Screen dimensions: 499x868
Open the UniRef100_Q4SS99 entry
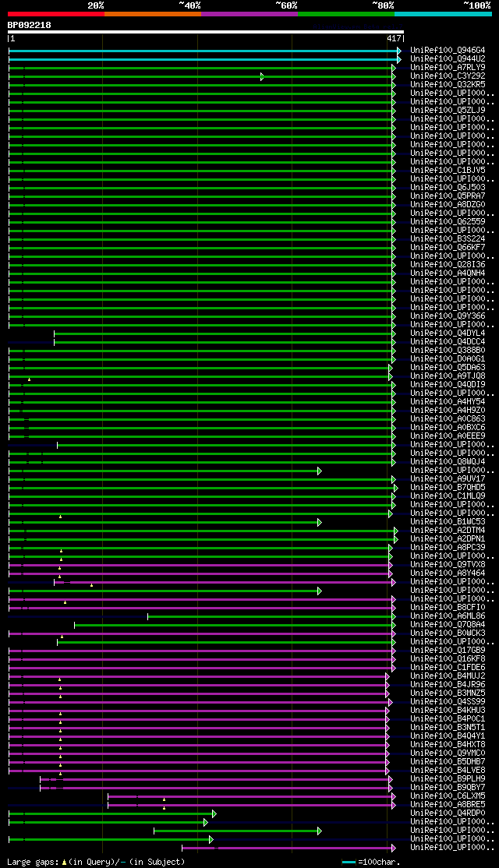tap(448, 701)
